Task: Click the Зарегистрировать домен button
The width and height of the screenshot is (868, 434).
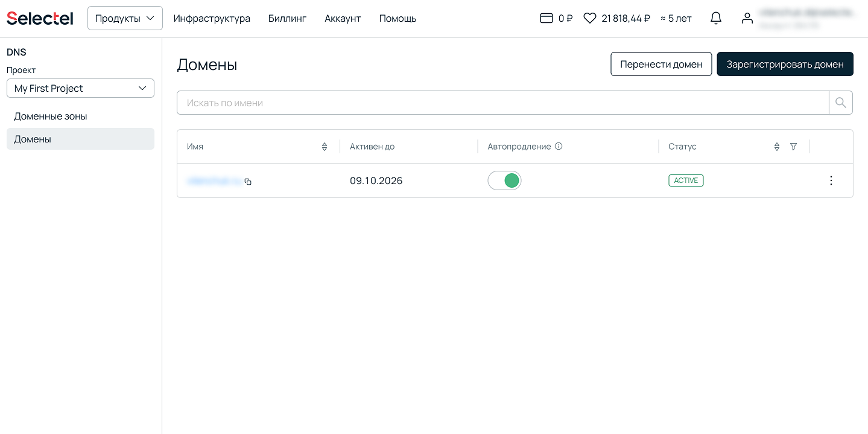Action: (784, 64)
